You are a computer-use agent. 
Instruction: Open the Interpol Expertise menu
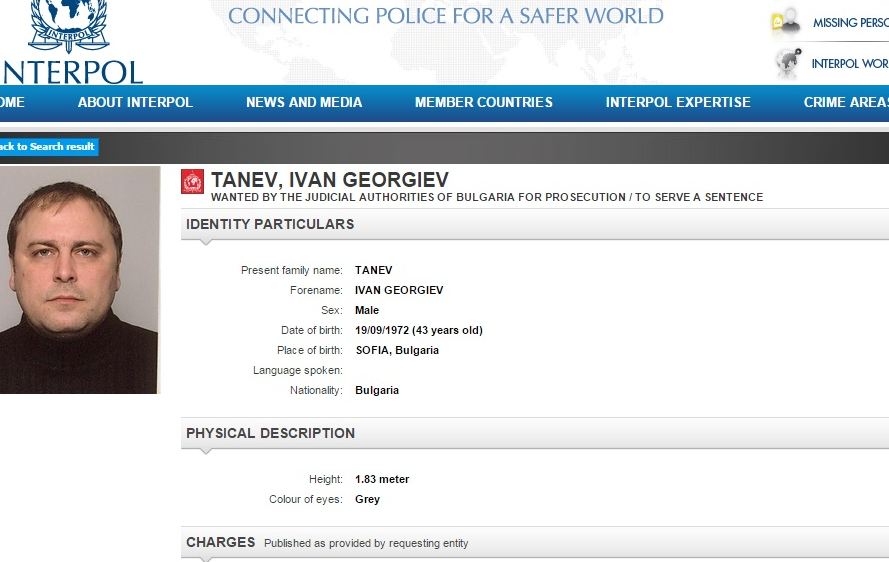point(678,102)
